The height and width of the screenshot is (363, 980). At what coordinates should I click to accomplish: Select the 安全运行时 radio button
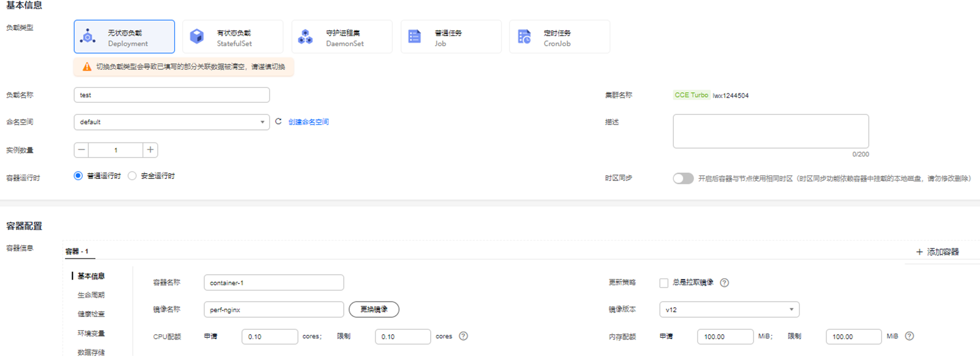point(132,176)
